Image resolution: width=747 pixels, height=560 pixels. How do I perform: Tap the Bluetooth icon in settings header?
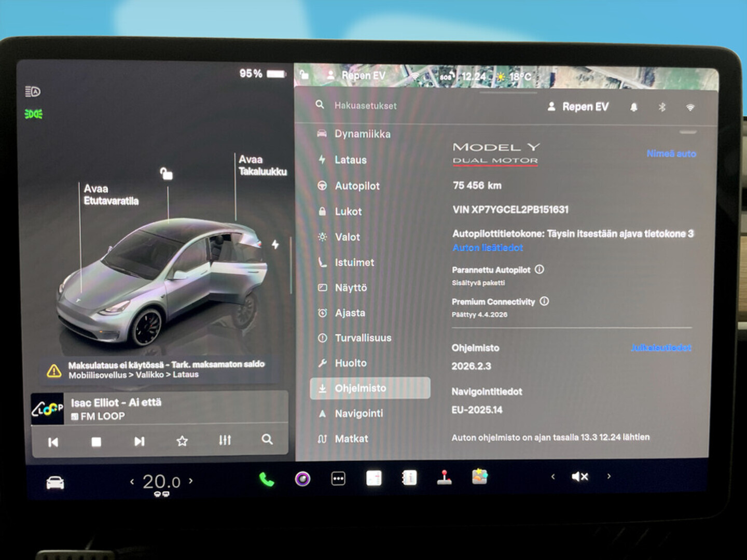[662, 107]
